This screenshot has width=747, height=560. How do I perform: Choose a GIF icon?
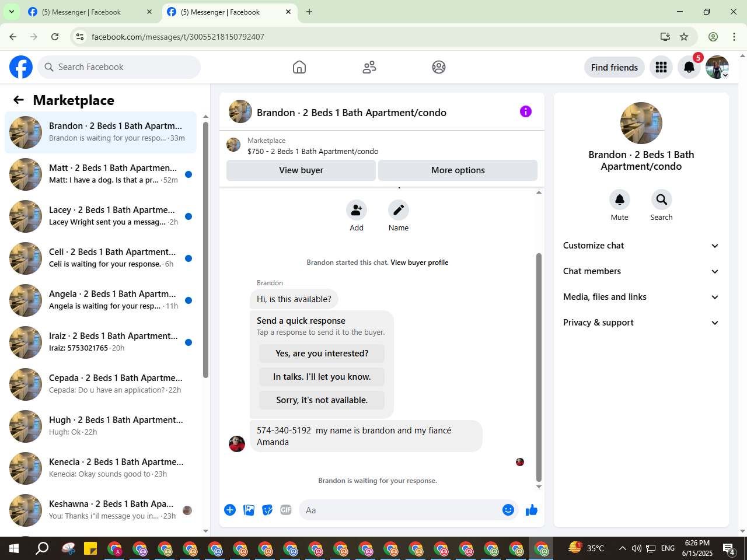tap(286, 510)
